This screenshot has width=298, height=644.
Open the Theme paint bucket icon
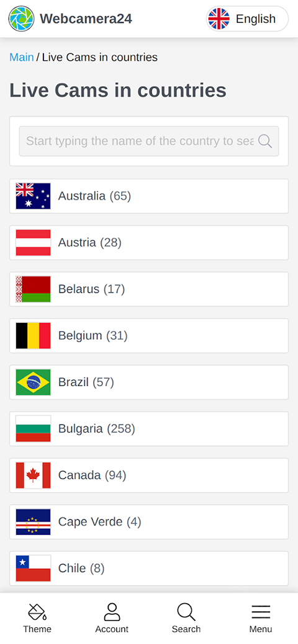[x=37, y=612]
